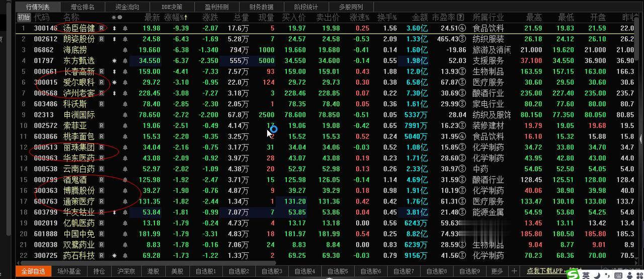The image size is (644, 279).
Task: Click the bell alert icon for 海底捞
Action: [125, 50]
